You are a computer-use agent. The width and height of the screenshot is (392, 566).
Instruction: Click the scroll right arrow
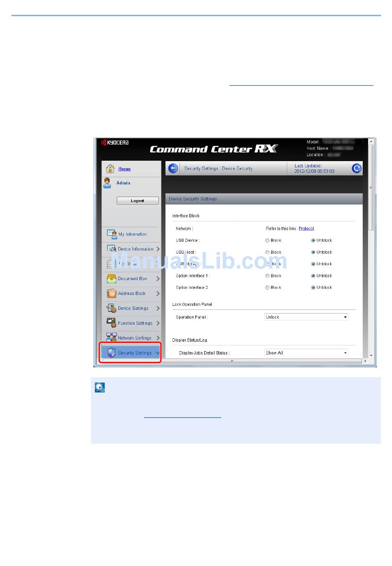[x=365, y=361]
